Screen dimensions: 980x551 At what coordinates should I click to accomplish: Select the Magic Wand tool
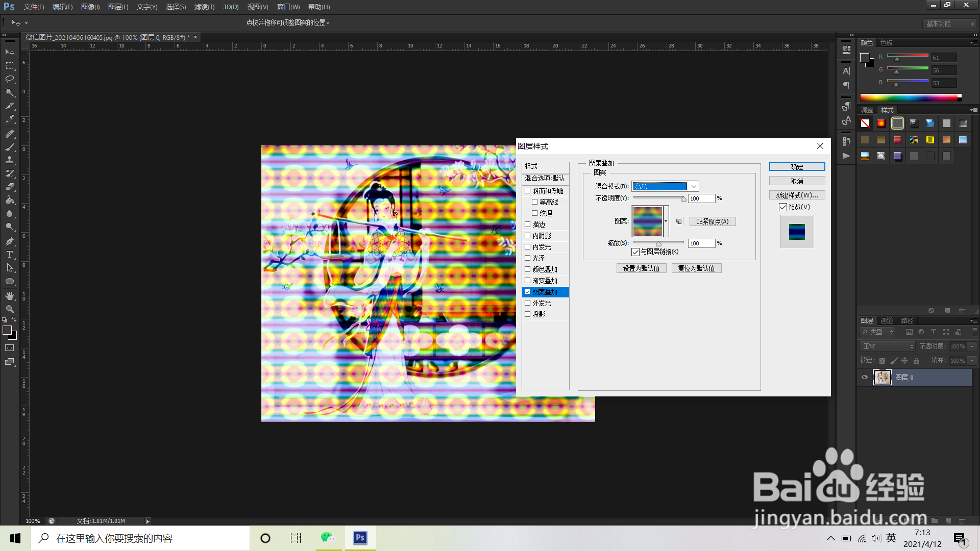pos(10,92)
